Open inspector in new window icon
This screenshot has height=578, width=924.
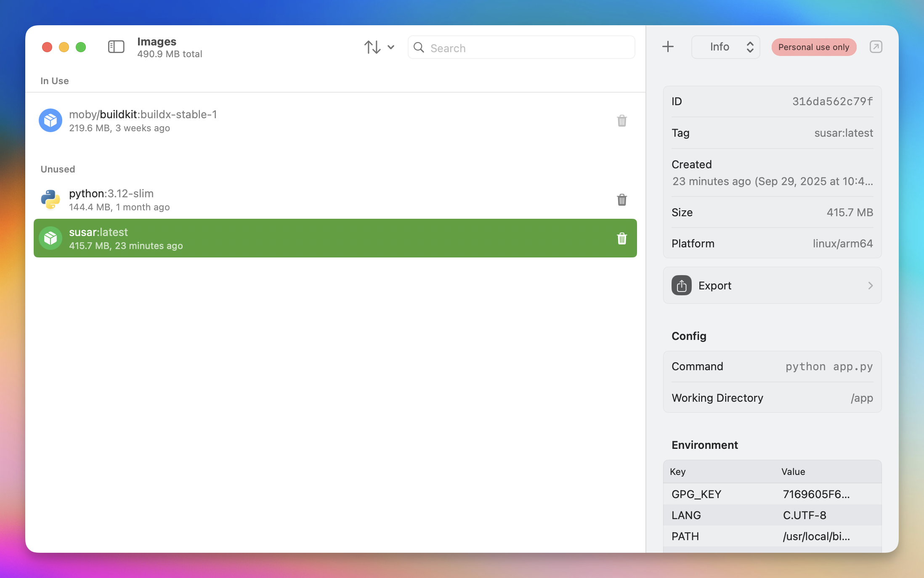(x=876, y=47)
